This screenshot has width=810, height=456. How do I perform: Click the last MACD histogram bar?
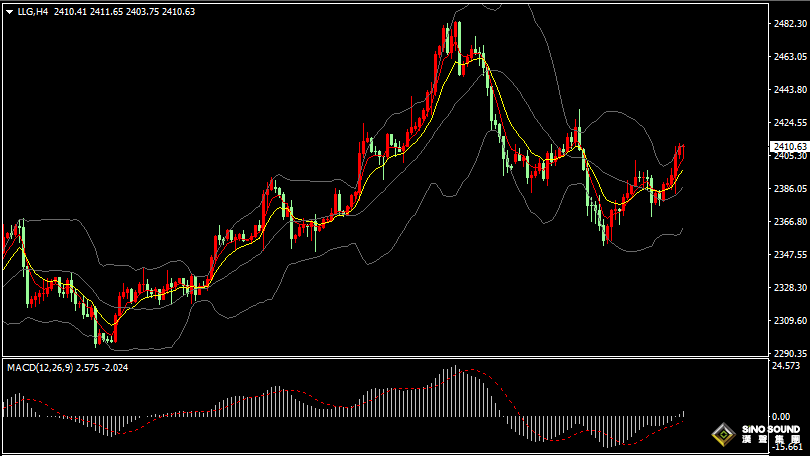point(683,413)
